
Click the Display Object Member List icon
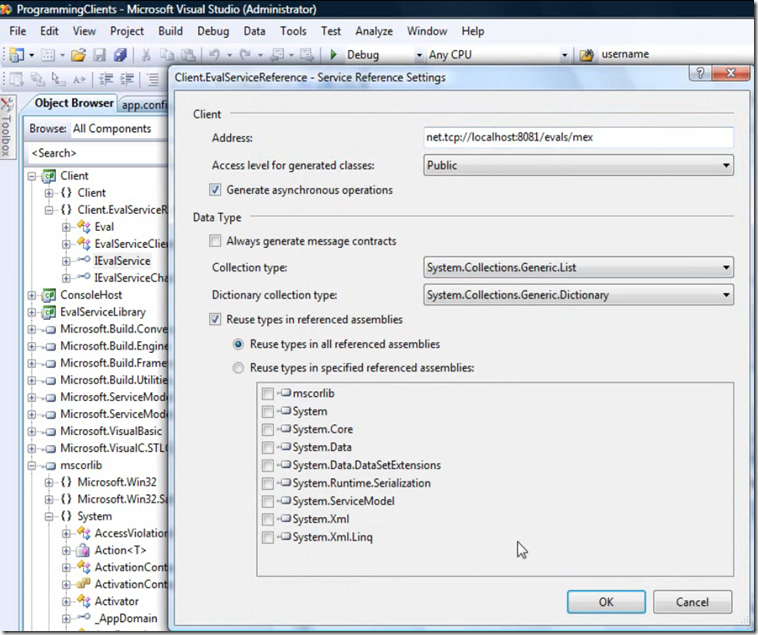[x=16, y=79]
